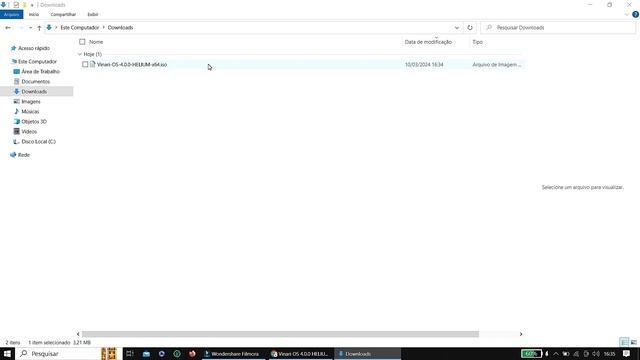Open Disco Local (C:) drive
The height and width of the screenshot is (360, 640).
(x=38, y=142)
